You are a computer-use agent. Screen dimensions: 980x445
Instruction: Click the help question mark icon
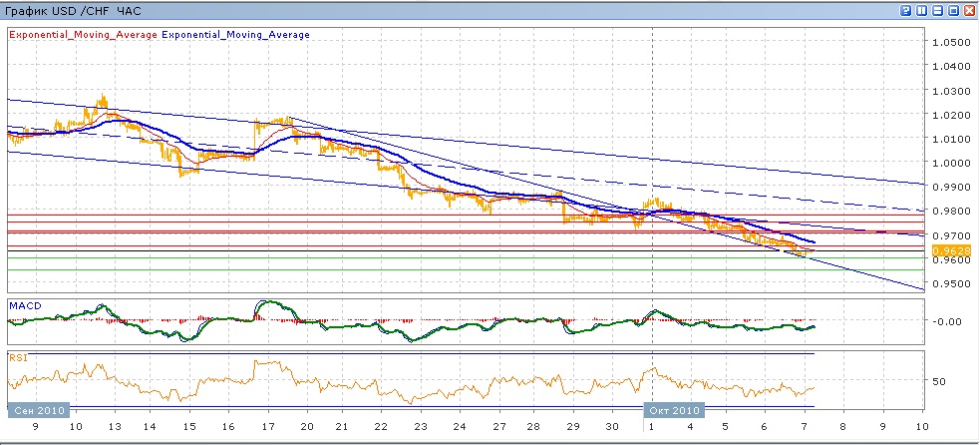click(906, 11)
